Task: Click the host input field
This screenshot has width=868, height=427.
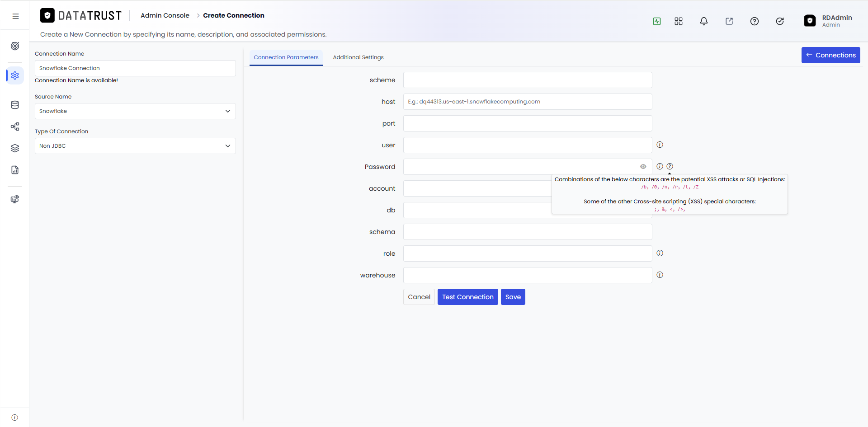Action: click(528, 102)
